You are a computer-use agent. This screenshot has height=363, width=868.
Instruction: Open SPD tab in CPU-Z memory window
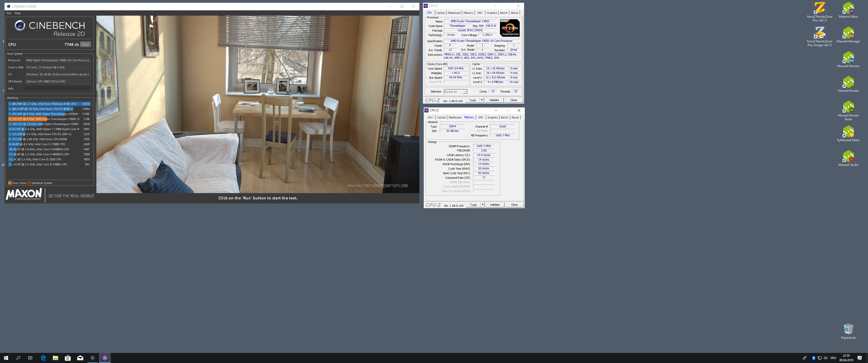click(480, 117)
